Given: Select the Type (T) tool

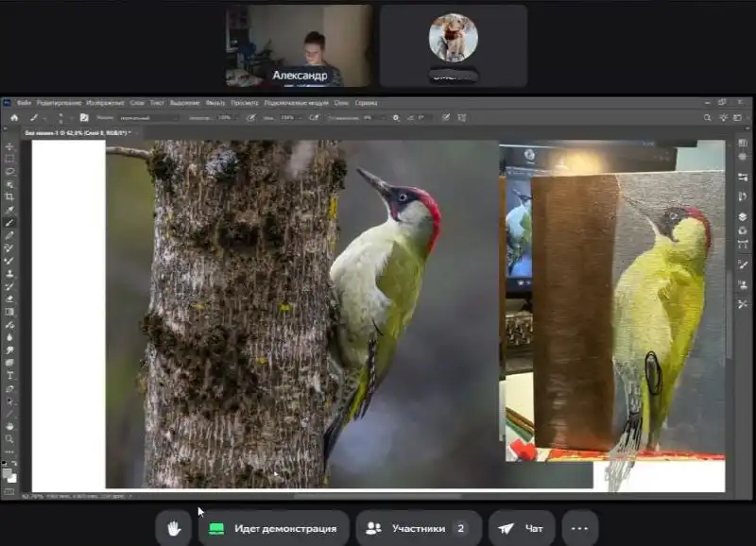Looking at the screenshot, I should point(10,375).
